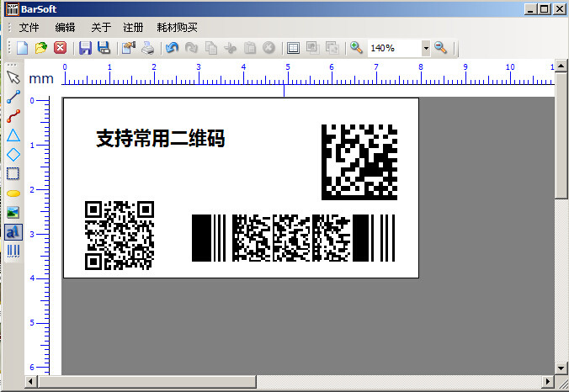Paste from the clipboard icon
Screen dimensions: 569x392
click(x=250, y=48)
